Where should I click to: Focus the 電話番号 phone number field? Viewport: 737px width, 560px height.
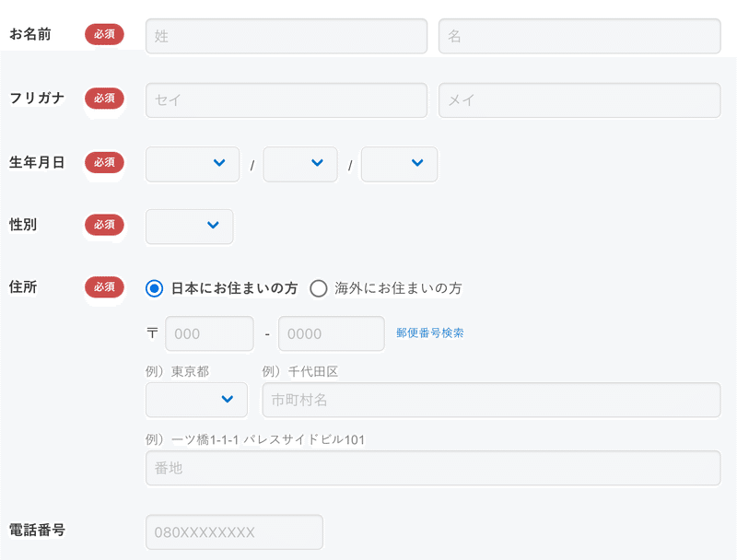[x=234, y=531]
